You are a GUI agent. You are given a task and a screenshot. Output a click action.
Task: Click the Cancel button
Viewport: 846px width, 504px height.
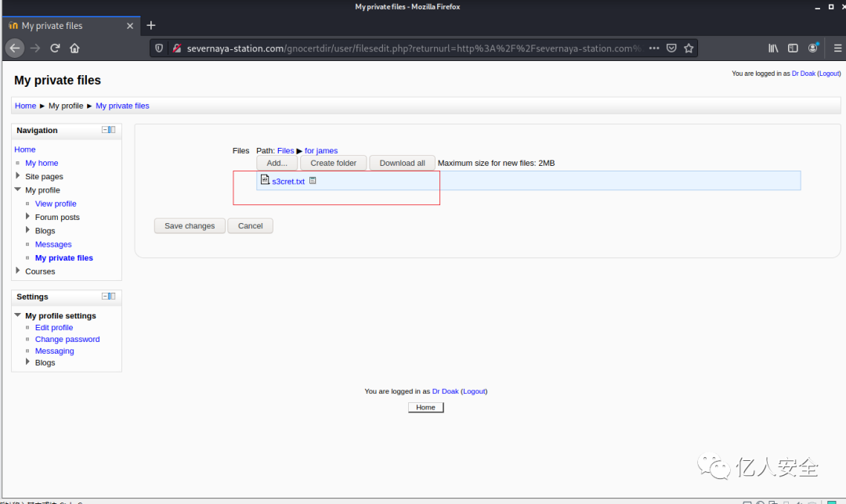[251, 226]
